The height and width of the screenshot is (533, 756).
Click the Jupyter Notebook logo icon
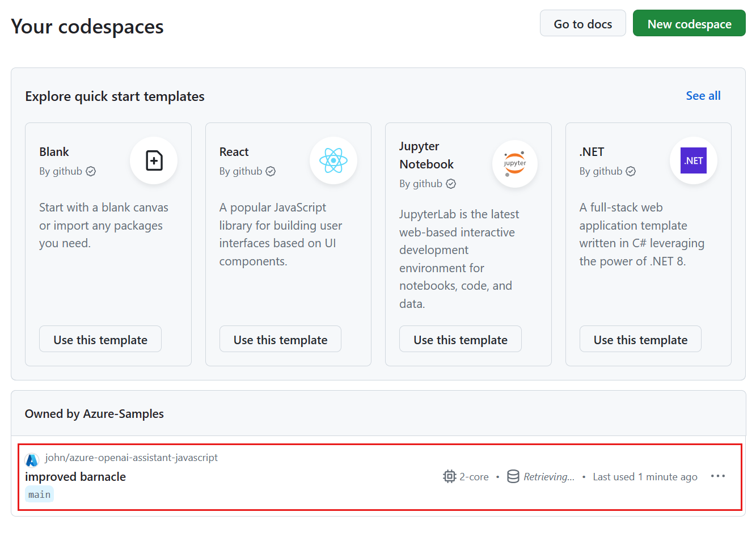click(x=514, y=164)
